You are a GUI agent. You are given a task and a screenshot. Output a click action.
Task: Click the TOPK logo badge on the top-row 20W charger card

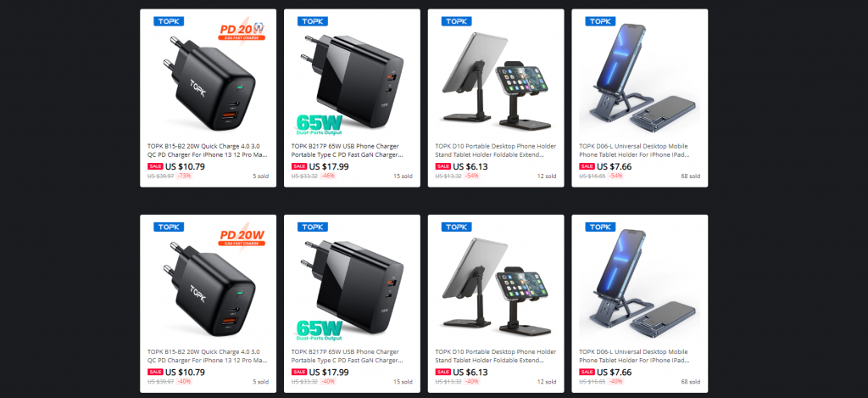[169, 21]
